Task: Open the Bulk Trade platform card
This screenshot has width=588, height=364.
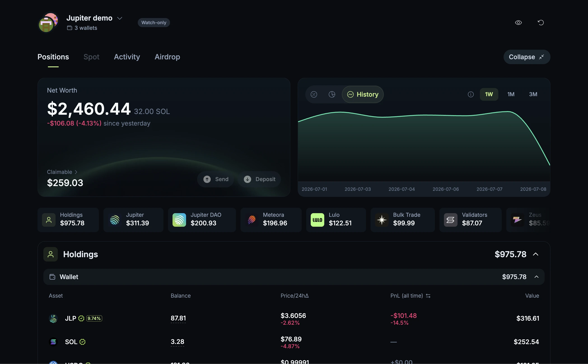Action: point(402,220)
